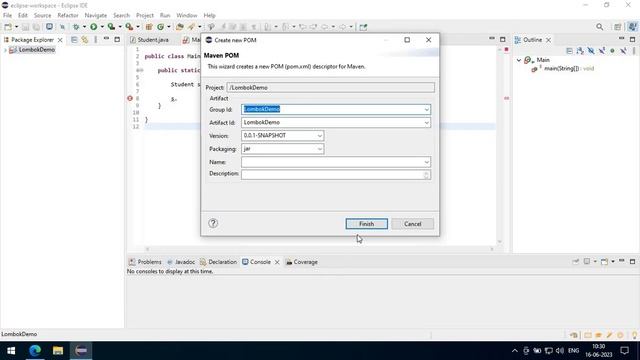640x360 pixels.
Task: Open the Refactor menu
Action: (68, 15)
